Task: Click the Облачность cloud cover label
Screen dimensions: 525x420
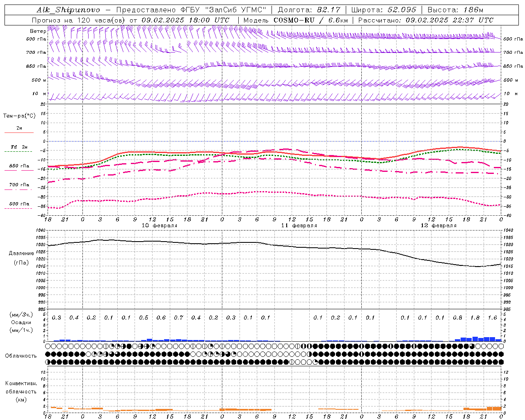Action: [x=21, y=356]
